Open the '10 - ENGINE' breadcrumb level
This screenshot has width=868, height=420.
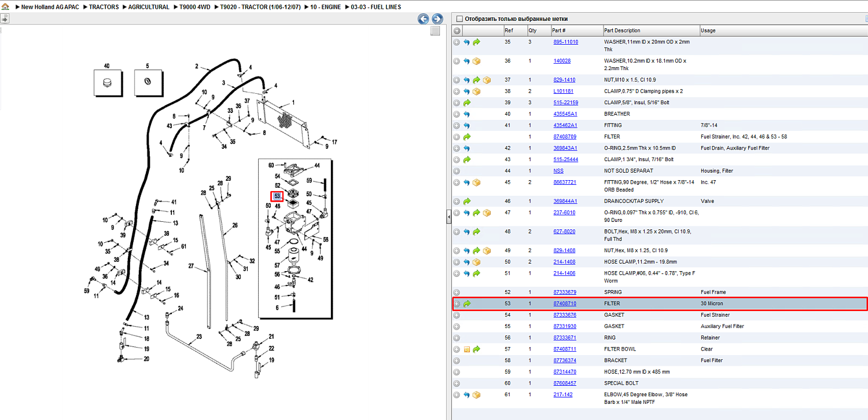point(326,7)
